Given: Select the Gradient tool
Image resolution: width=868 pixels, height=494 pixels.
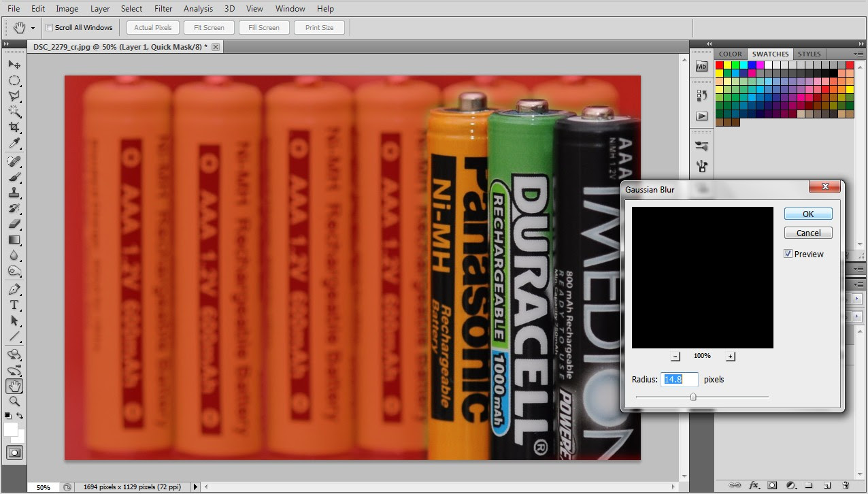Looking at the screenshot, I should click(x=14, y=240).
